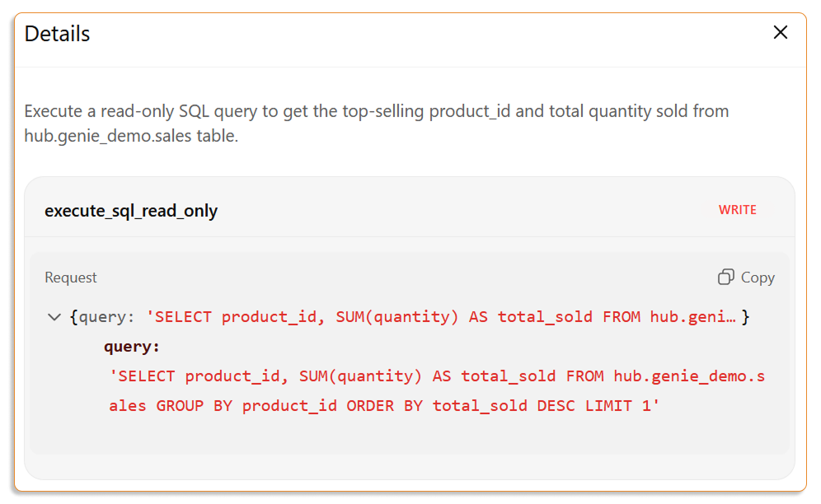Click the copy icon beside Request
Viewport: 821px width, 504px height.
pyautogui.click(x=726, y=278)
